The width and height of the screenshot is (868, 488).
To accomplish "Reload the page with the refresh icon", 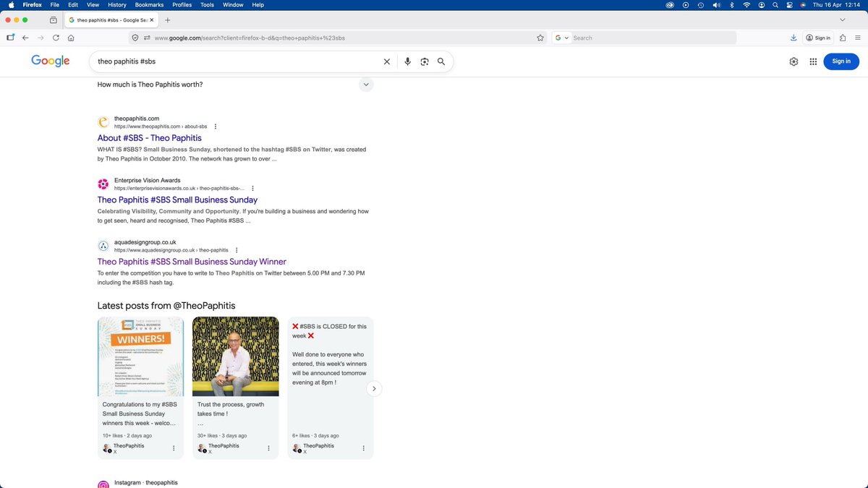I will pyautogui.click(x=56, y=38).
